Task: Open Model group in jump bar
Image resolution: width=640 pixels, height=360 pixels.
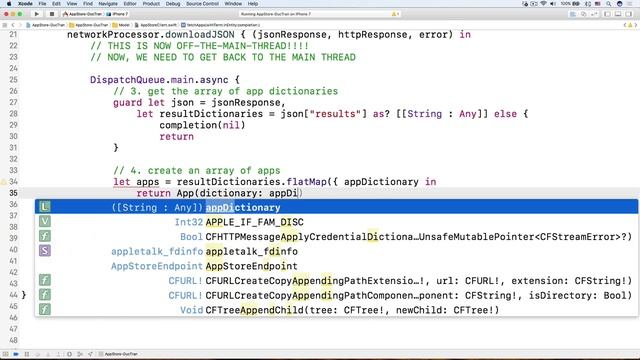Action: pos(122,25)
